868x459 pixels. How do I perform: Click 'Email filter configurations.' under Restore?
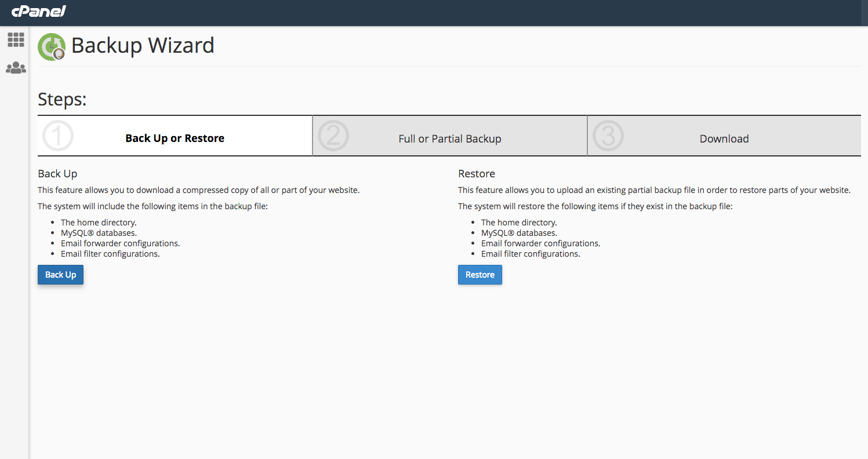click(531, 254)
